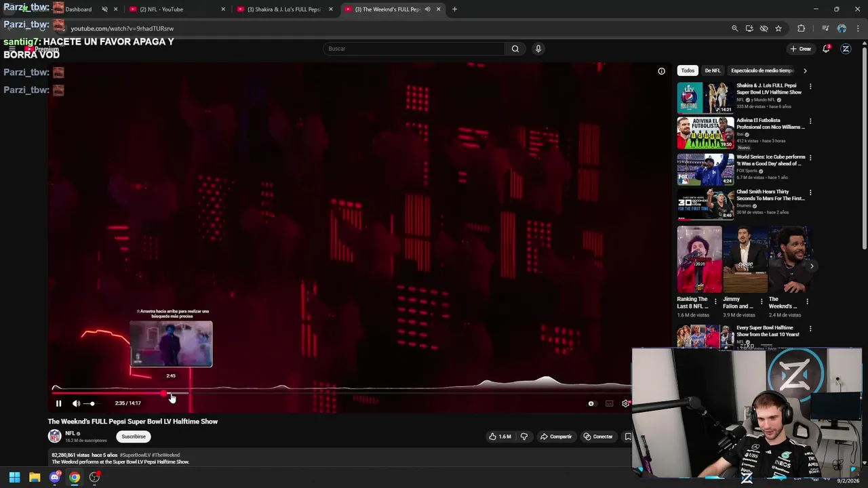The width and height of the screenshot is (868, 488).
Task: Subscribe with the Suscribirse button
Action: click(134, 436)
